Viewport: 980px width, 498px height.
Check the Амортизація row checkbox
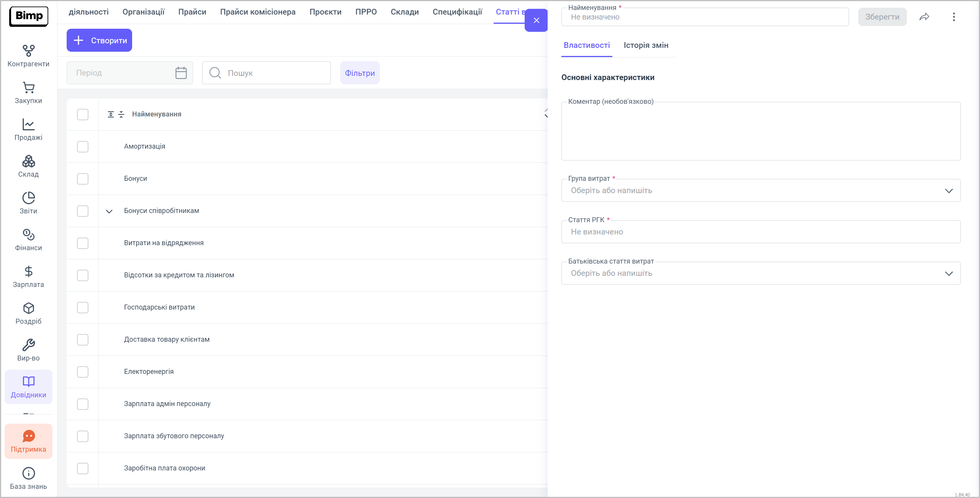click(83, 147)
